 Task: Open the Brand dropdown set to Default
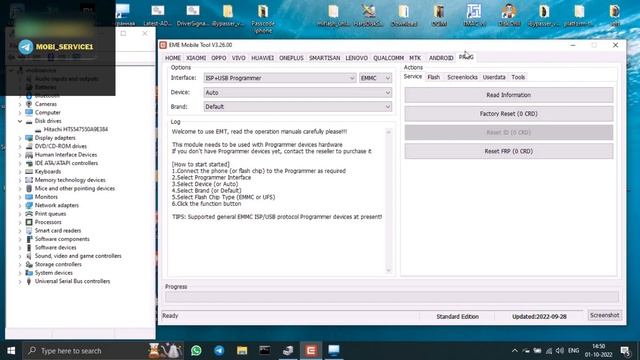pyautogui.click(x=298, y=107)
